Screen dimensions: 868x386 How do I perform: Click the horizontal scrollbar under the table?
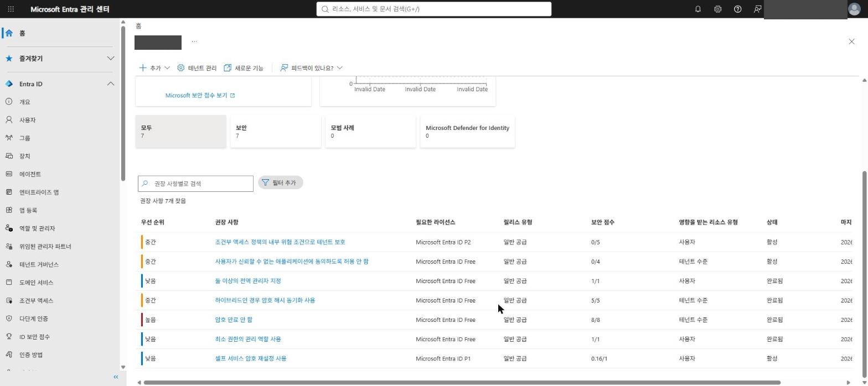click(462, 383)
